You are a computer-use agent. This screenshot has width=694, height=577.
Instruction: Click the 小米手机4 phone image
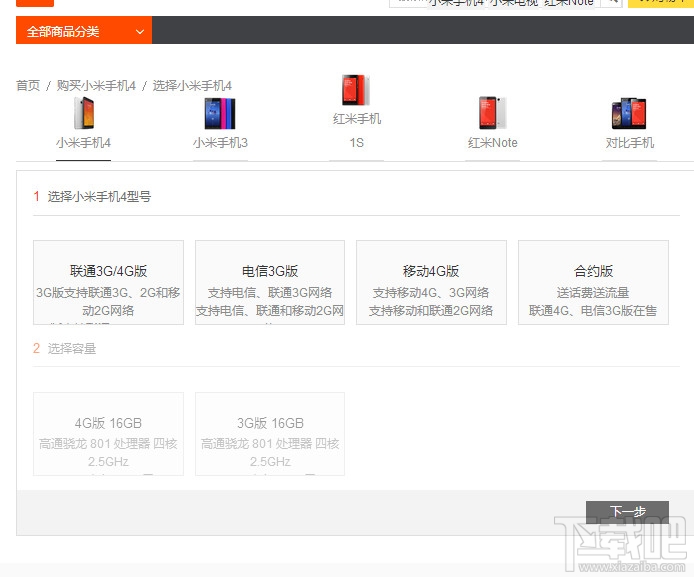[x=84, y=112]
